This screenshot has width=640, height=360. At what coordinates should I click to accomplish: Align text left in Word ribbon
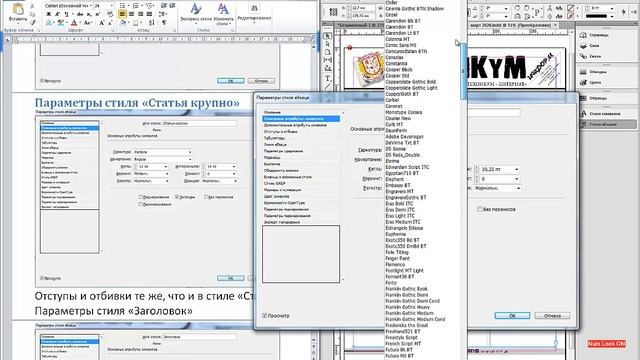pos(122,14)
